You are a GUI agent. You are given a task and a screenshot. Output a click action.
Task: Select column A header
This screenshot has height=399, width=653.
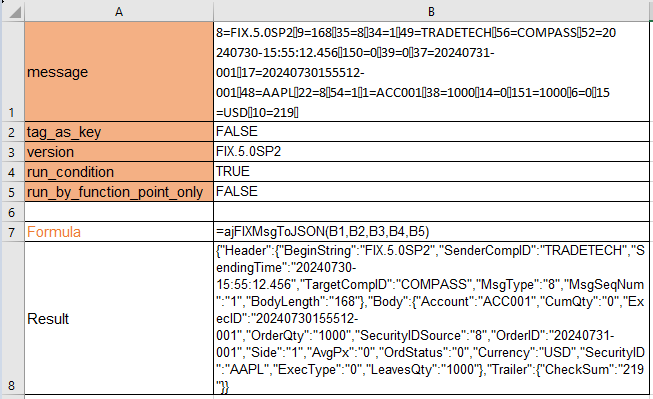click(x=119, y=12)
